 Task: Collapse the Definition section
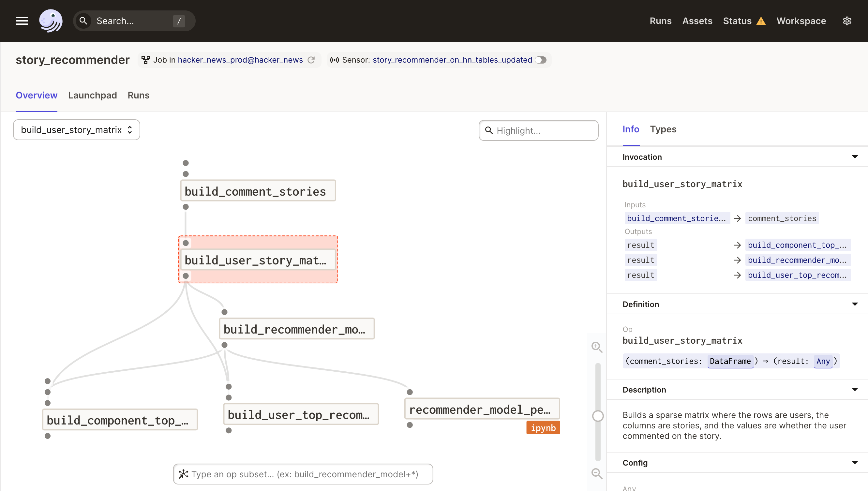tap(854, 304)
